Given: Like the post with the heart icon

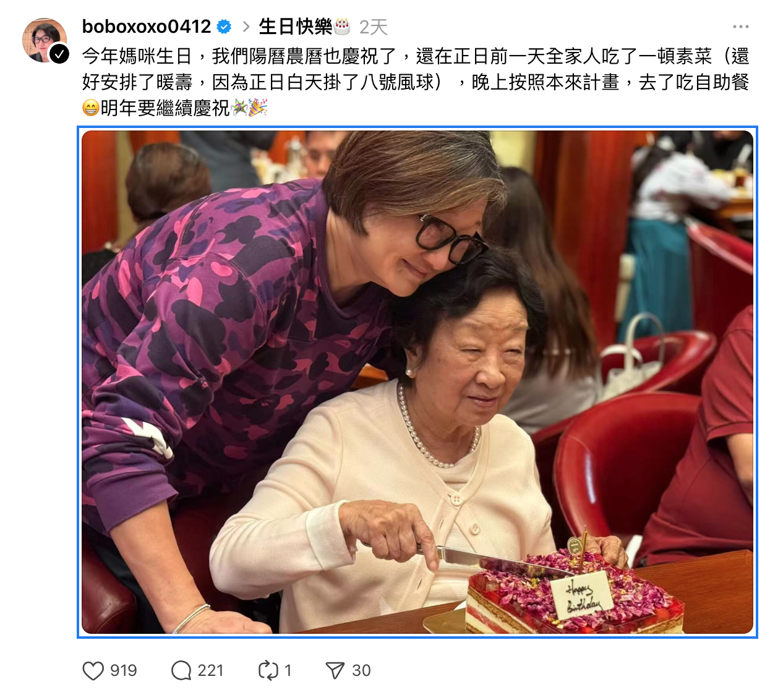Looking at the screenshot, I should pos(93,670).
